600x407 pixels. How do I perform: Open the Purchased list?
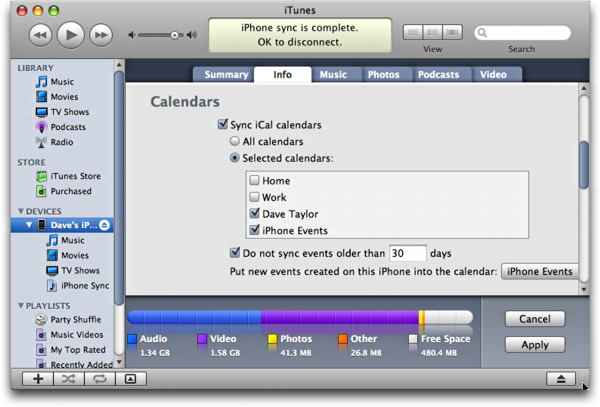point(64,191)
